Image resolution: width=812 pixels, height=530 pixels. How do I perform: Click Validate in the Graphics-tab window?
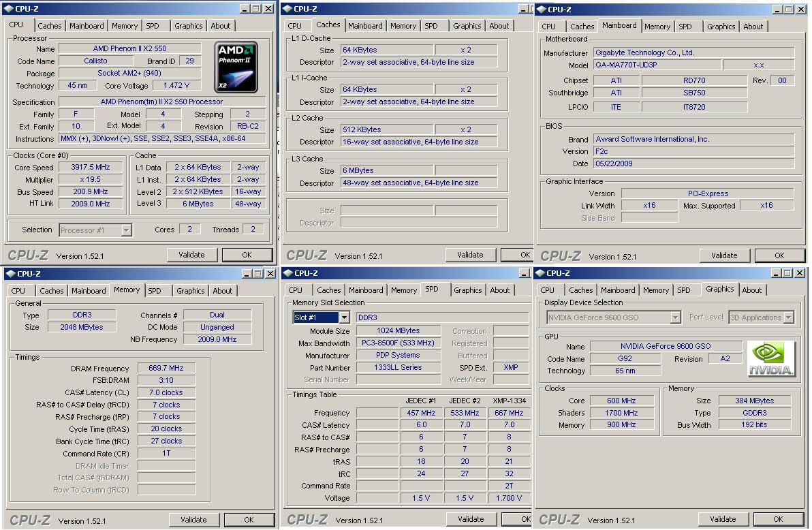tap(722, 519)
